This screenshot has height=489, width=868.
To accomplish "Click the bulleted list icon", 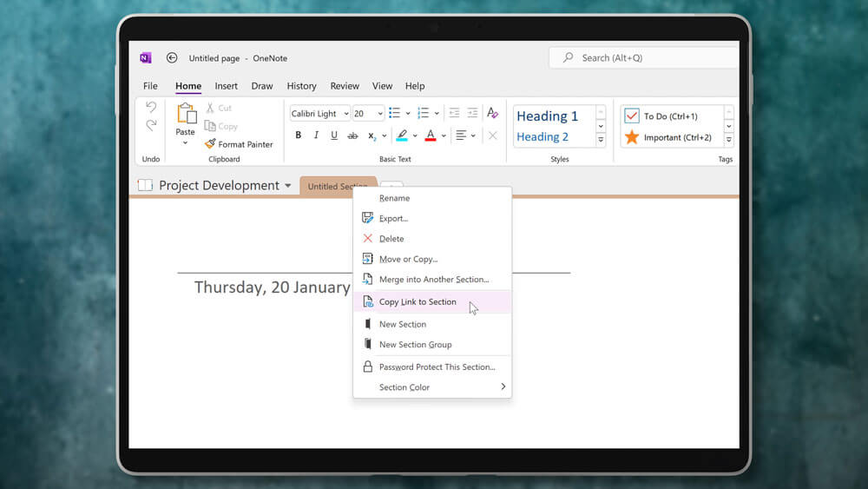I will click(x=394, y=113).
